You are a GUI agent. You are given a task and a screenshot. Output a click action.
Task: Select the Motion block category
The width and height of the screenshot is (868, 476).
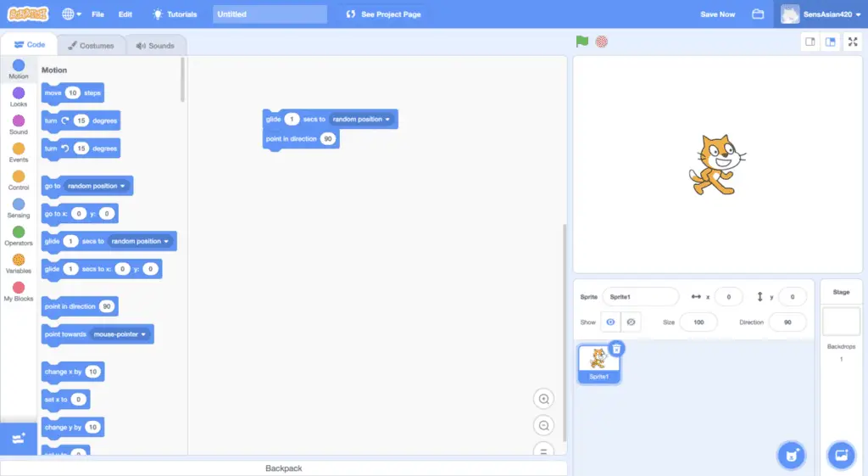click(x=19, y=70)
